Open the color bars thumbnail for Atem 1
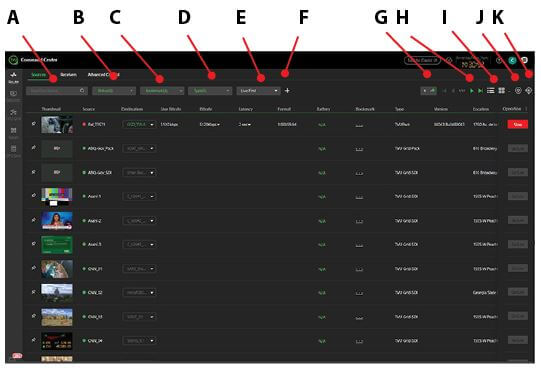This screenshot has width=541, height=368. [57, 197]
